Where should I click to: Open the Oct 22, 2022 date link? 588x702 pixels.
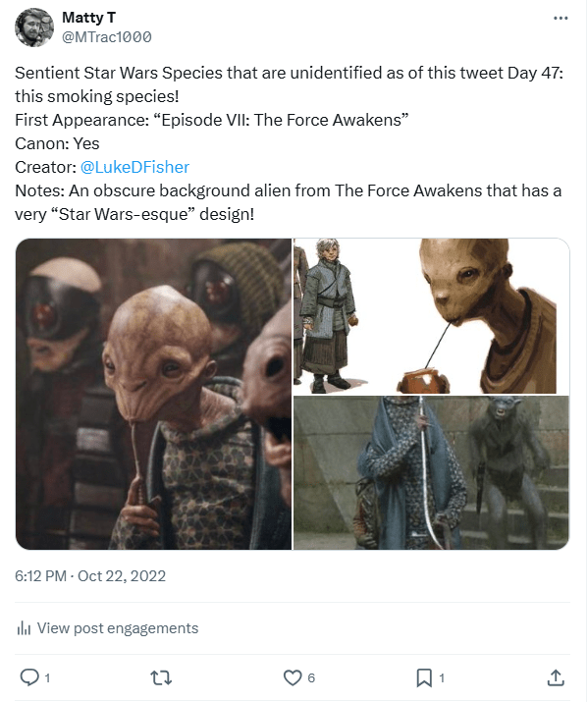click(122, 575)
